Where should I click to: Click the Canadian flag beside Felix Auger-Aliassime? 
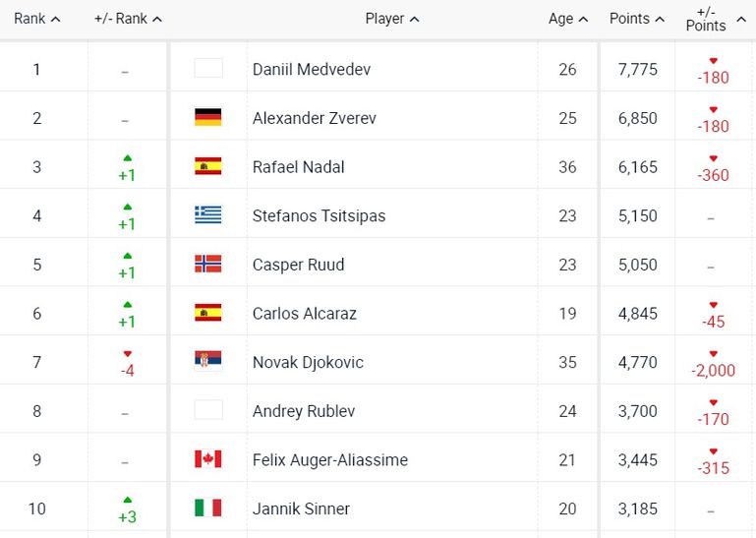207,459
